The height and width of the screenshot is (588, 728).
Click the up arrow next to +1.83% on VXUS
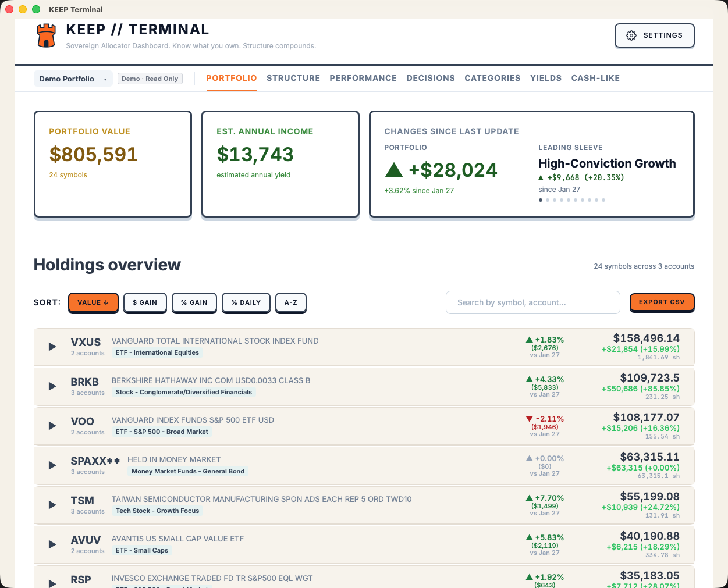click(x=530, y=340)
